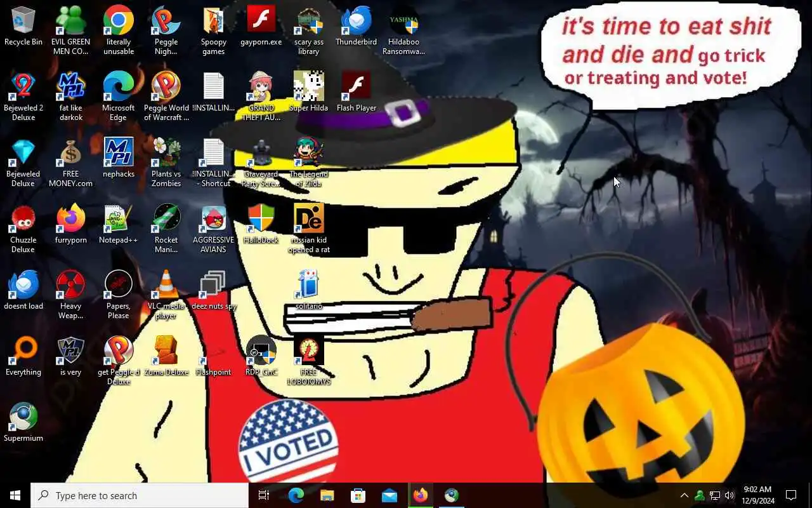Click the Show desktop strip
This screenshot has width=812, height=508.
click(x=810, y=495)
